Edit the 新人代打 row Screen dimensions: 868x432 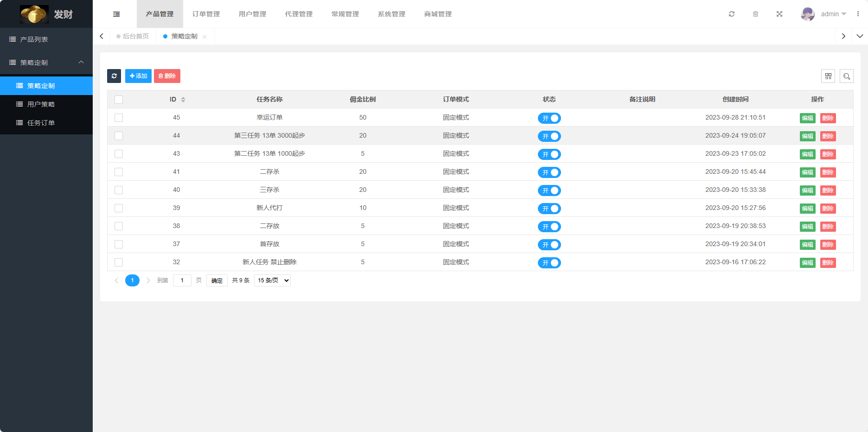[808, 209]
